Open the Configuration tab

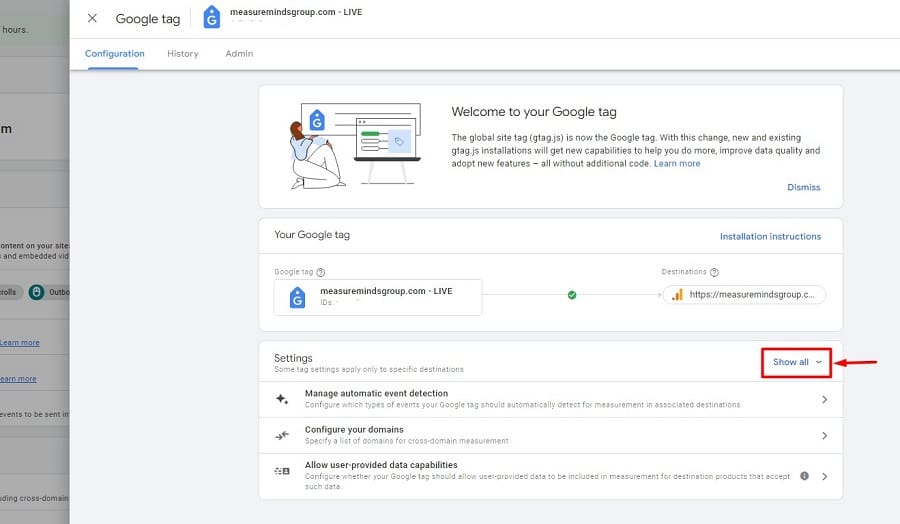[114, 53]
